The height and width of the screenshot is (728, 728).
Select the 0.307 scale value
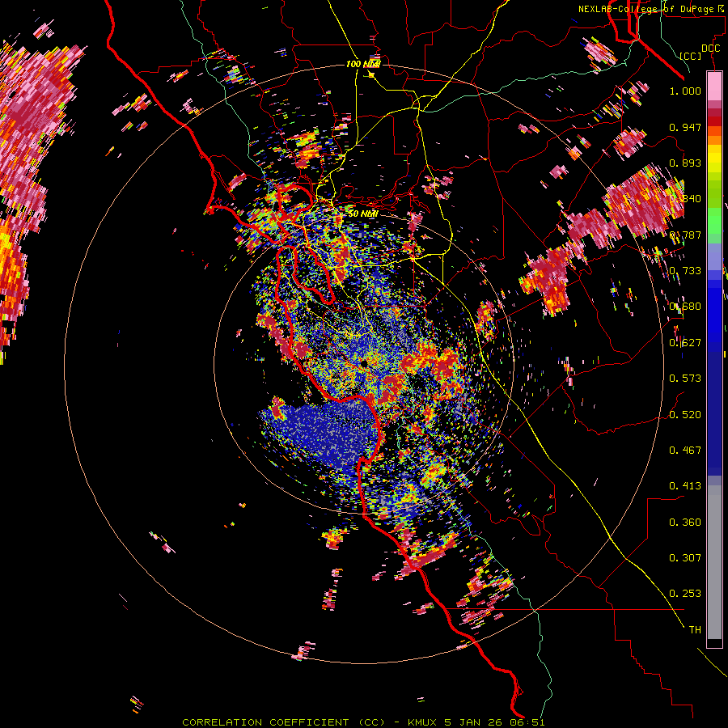tap(685, 558)
